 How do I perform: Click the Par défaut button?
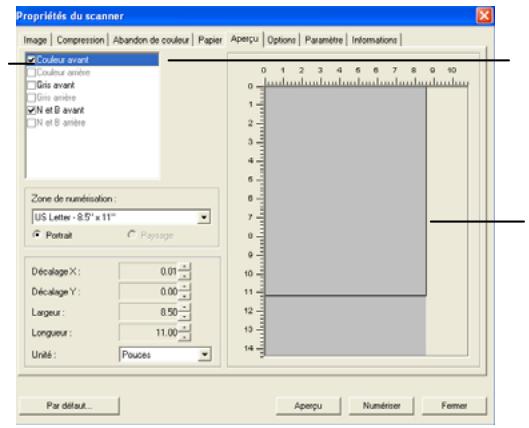coord(69,405)
